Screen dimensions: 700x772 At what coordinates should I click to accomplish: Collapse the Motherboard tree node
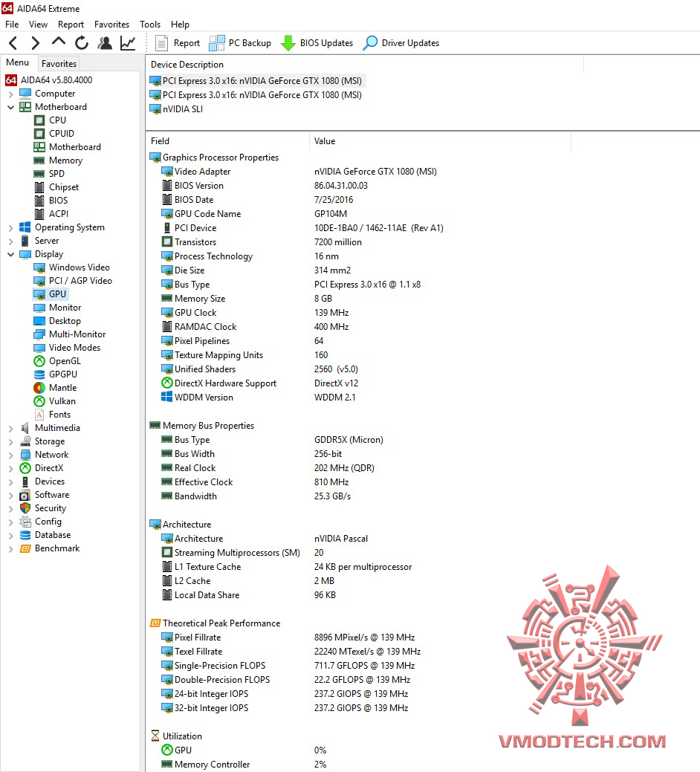(11, 107)
